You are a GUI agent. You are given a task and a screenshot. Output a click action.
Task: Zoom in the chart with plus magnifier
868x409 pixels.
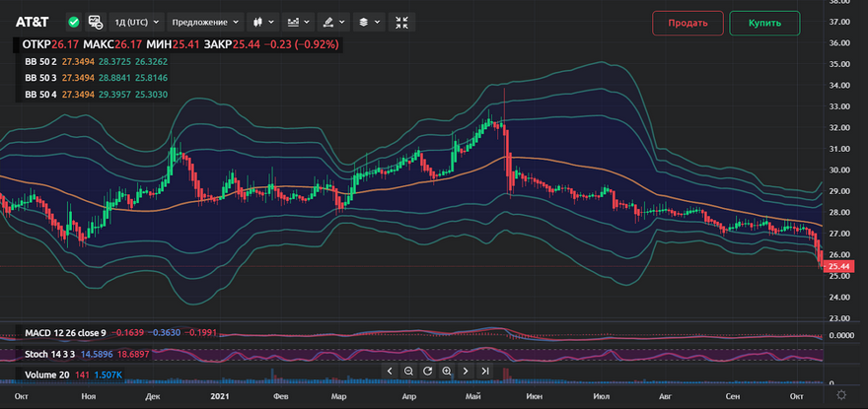447,372
